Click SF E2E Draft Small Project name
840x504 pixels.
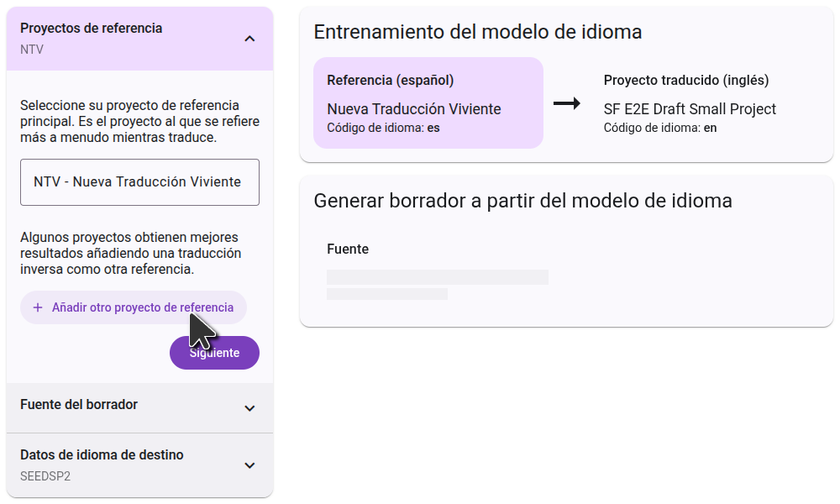690,109
